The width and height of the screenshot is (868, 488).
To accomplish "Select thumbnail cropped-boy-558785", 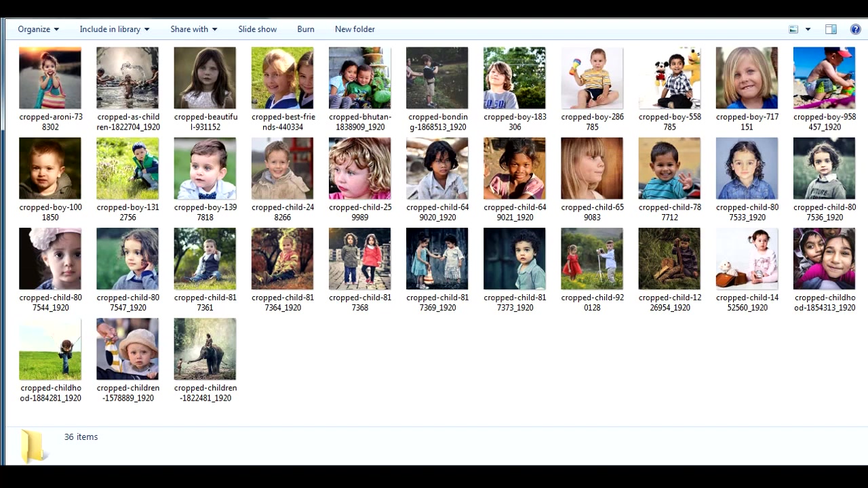I will (669, 77).
